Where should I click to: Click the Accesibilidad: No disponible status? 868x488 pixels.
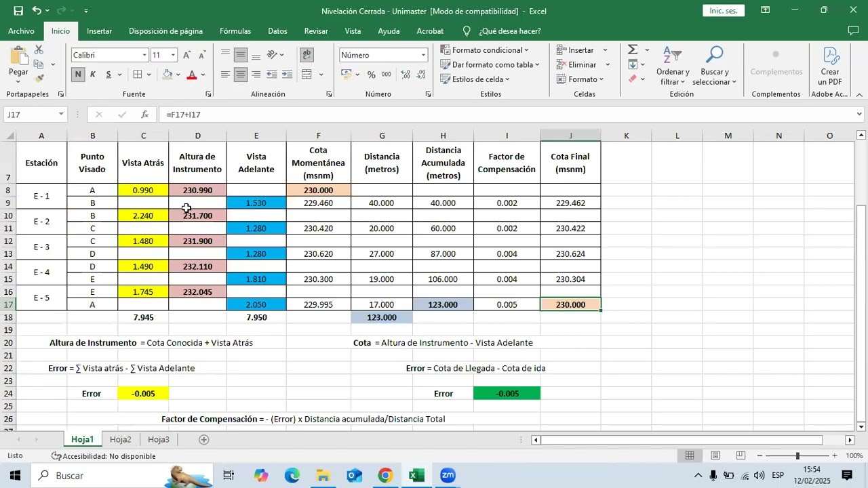[104, 456]
